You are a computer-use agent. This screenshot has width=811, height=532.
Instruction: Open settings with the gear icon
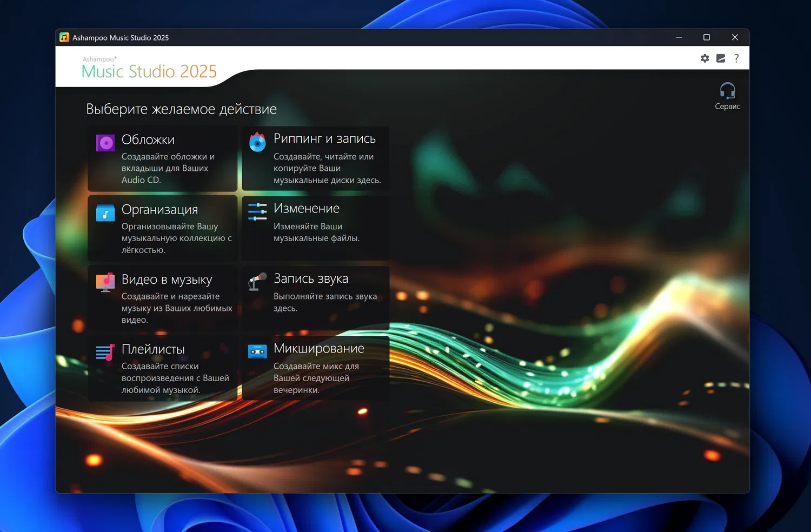pos(705,58)
